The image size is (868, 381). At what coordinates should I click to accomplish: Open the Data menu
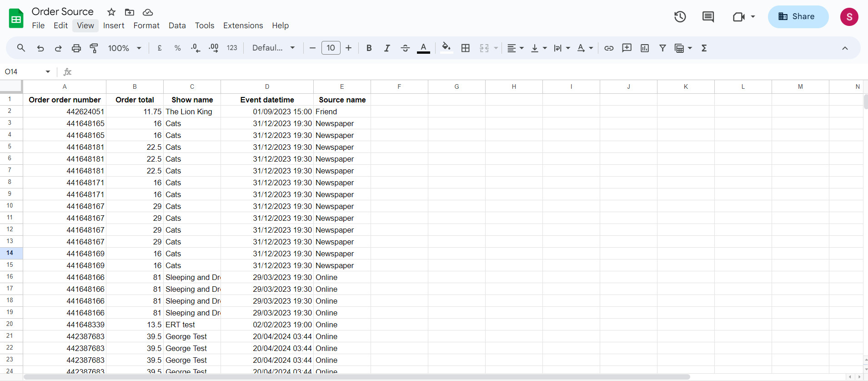click(177, 25)
